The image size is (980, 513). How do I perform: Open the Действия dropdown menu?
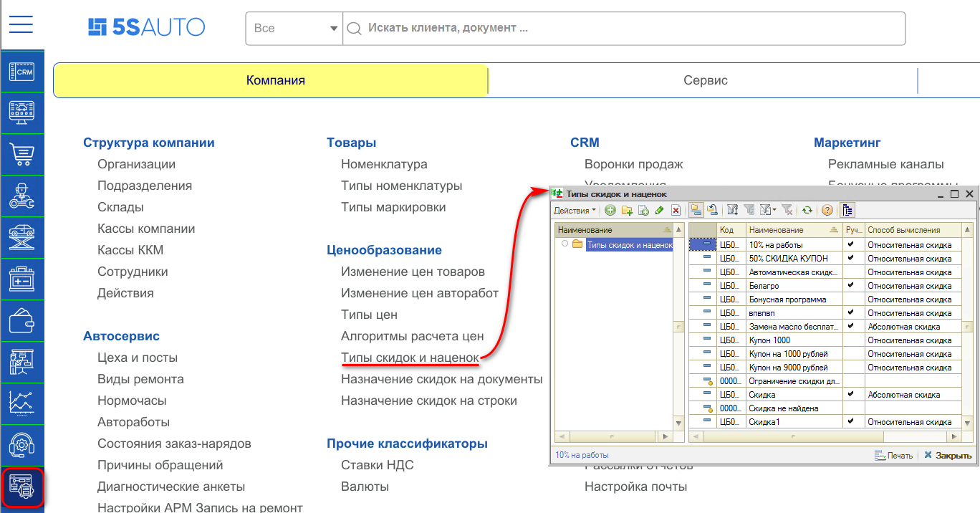(x=575, y=210)
